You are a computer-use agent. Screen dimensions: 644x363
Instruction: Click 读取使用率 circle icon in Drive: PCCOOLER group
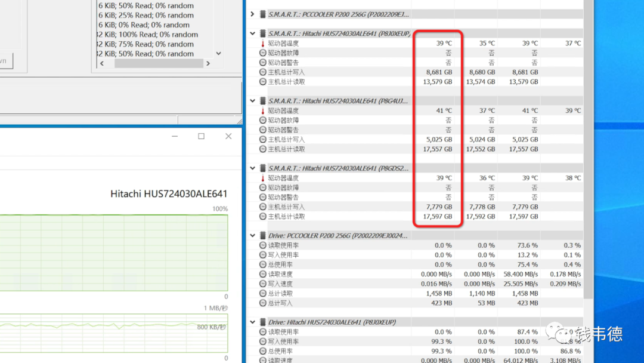pos(263,245)
